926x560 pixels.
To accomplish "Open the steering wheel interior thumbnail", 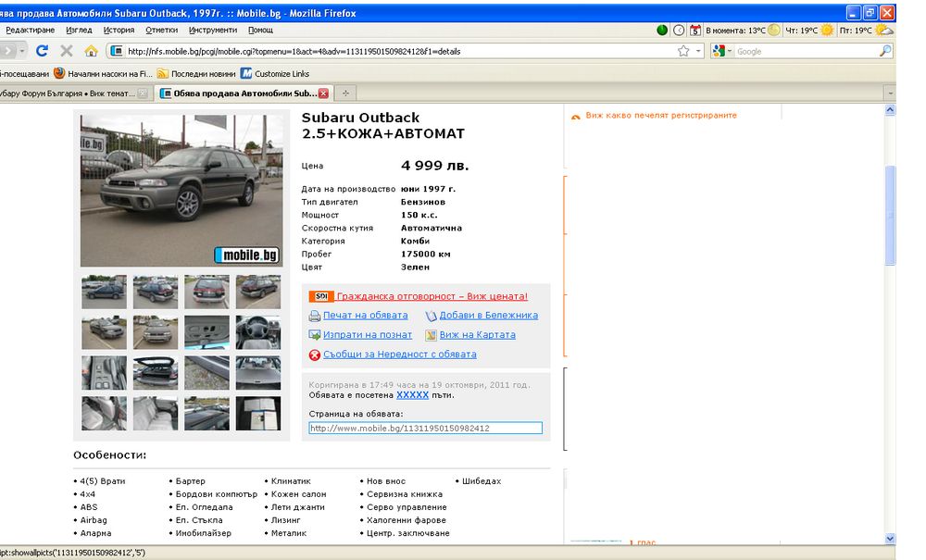I will pos(258,332).
